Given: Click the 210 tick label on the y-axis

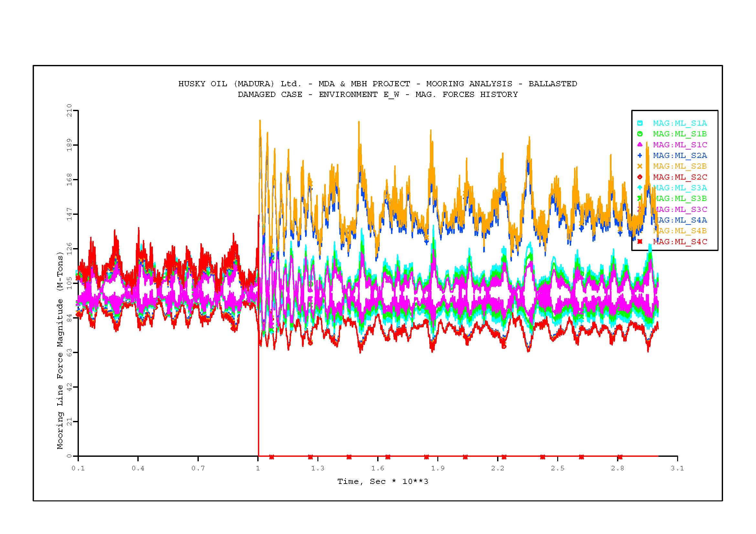Looking at the screenshot, I should (69, 110).
